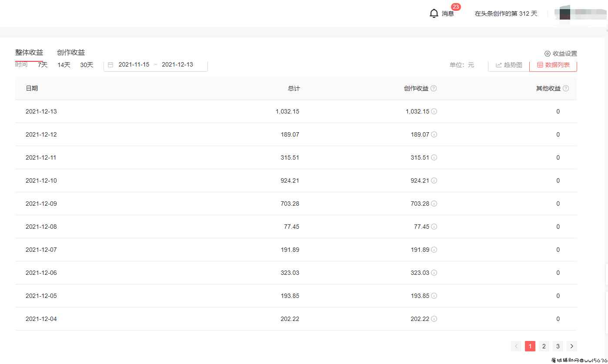Image resolution: width=608 pixels, height=364 pixels.
Task: Click the 23 unread messages badge
Action: [456, 7]
